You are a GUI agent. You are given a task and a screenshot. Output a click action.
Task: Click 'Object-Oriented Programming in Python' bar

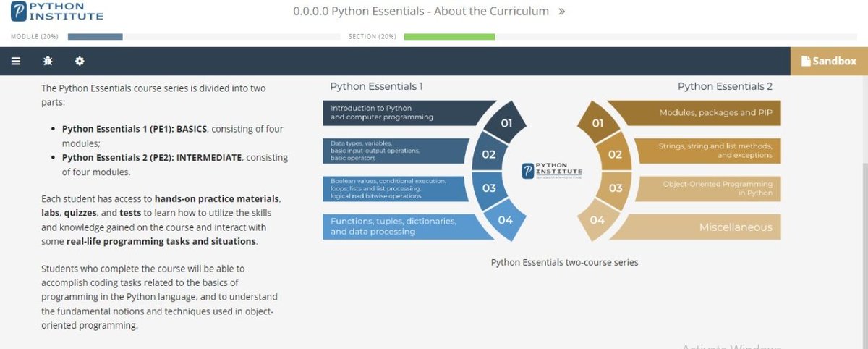pyautogui.click(x=707, y=188)
